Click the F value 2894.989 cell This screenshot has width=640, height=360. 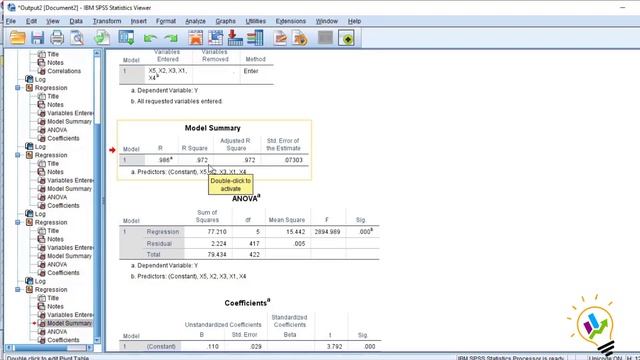[x=327, y=232]
